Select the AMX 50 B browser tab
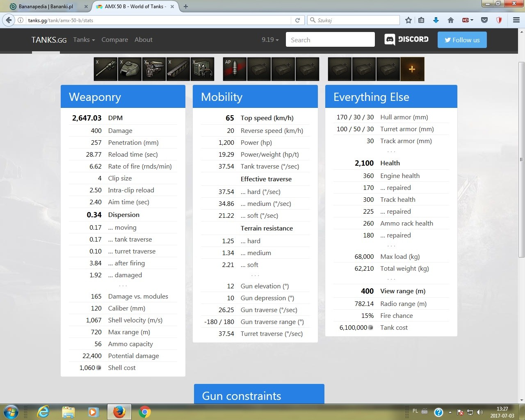This screenshot has height=420, width=525. point(135,7)
